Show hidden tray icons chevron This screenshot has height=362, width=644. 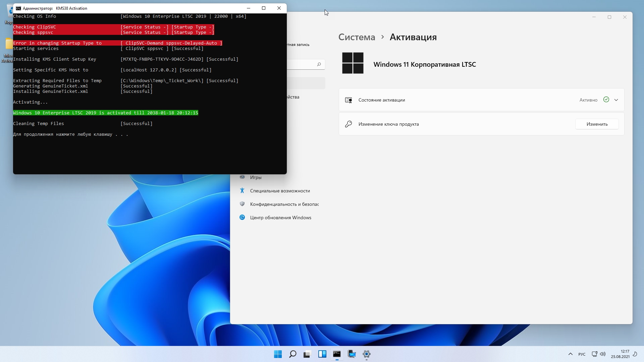(x=570, y=354)
